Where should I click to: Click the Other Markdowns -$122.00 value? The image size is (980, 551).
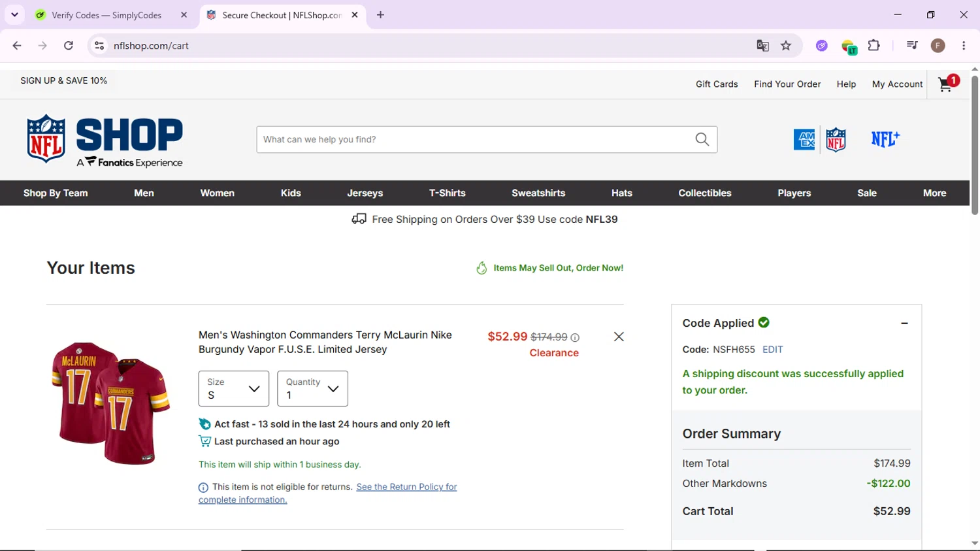coord(889,484)
